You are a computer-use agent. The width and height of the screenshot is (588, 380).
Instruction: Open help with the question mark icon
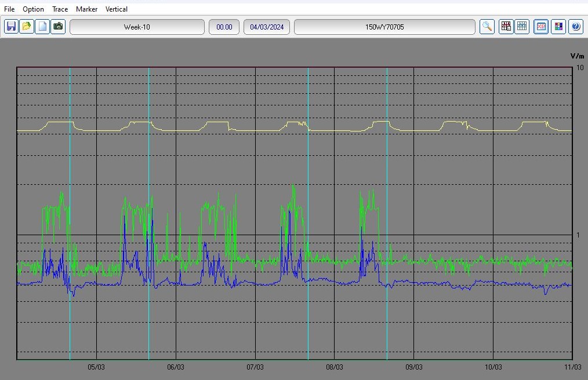(x=575, y=27)
